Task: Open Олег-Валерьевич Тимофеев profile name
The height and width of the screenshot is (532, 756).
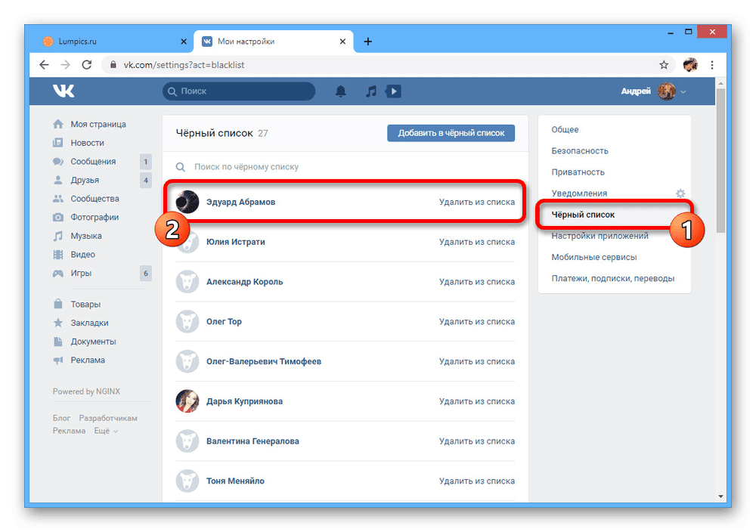Action: pos(264,361)
